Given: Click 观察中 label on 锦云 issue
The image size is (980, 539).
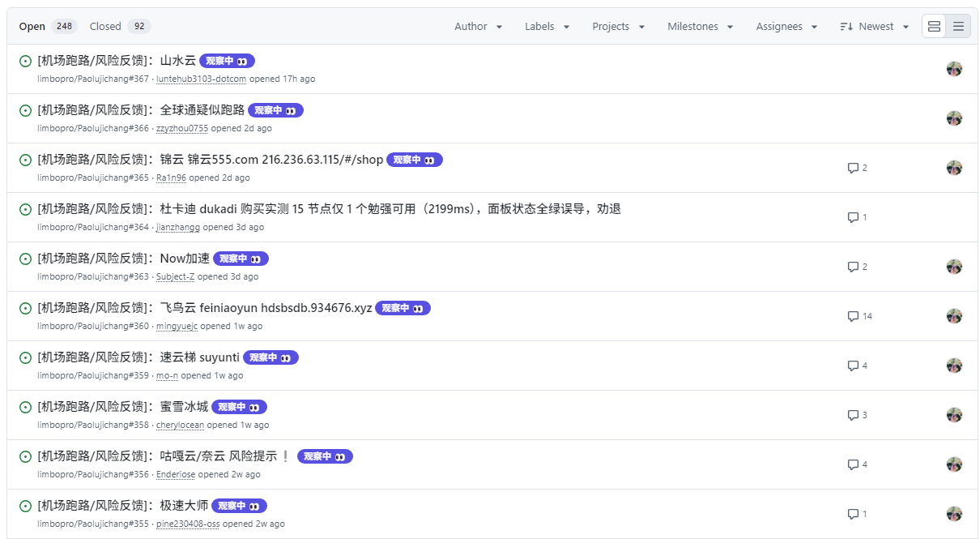Looking at the screenshot, I should 415,160.
